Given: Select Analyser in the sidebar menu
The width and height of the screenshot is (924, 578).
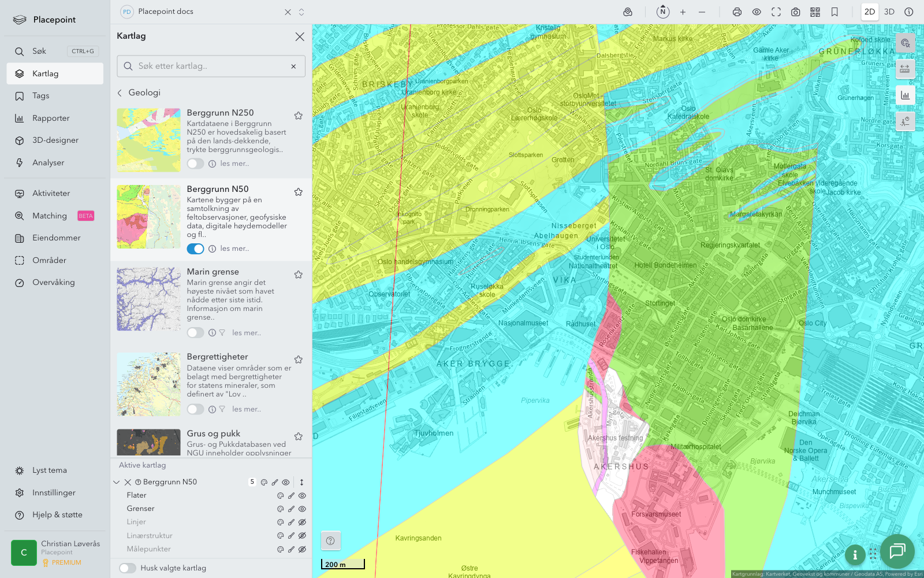Looking at the screenshot, I should click(49, 162).
